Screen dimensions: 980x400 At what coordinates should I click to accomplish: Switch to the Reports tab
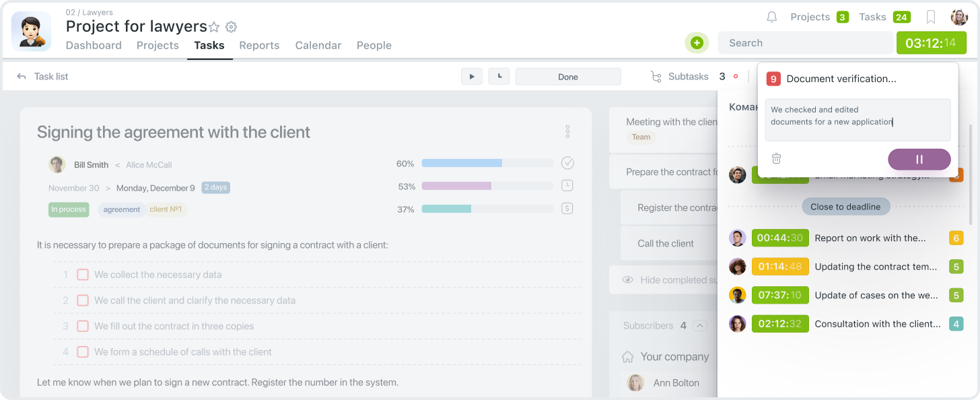[259, 45]
